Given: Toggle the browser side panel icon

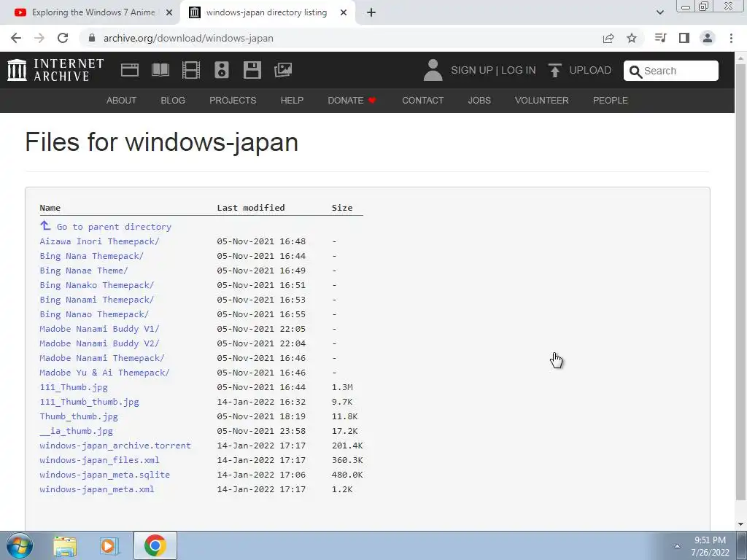Looking at the screenshot, I should tap(684, 38).
